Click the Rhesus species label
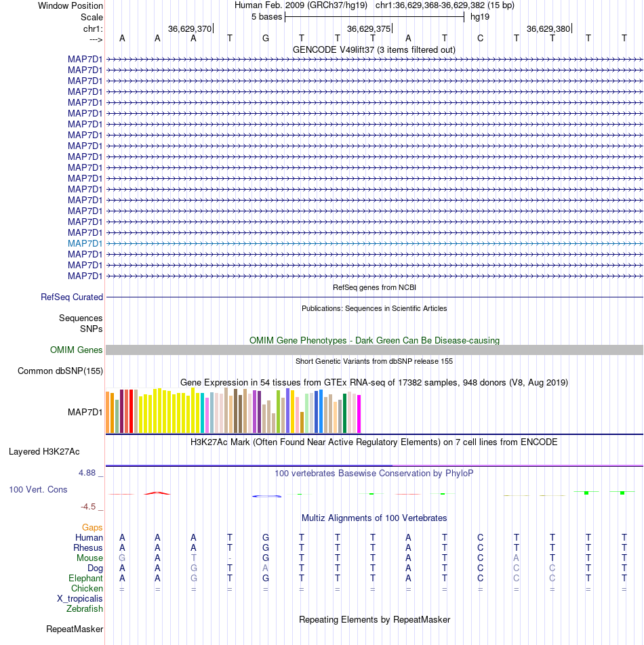Screen dimensions: 644x645 [88, 548]
